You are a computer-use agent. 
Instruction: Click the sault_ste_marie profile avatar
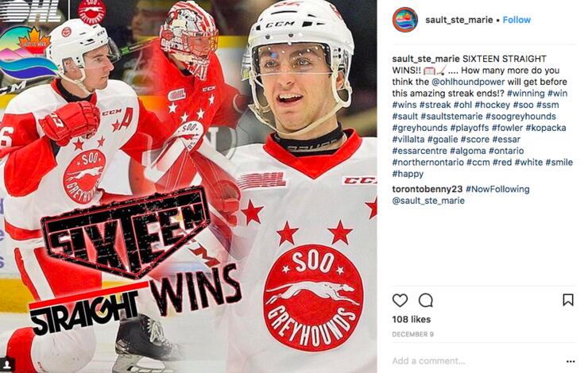click(x=405, y=20)
